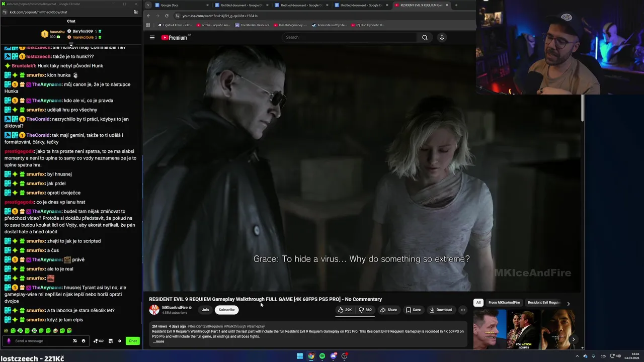The width and height of the screenshot is (644, 362).
Task: Advance the suggested videos carousel arrow
Action: click(x=573, y=339)
